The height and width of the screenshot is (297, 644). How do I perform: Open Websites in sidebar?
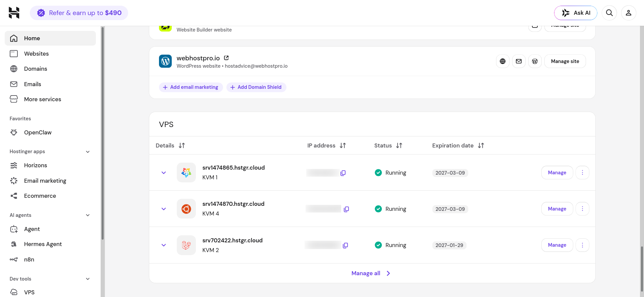click(50, 54)
